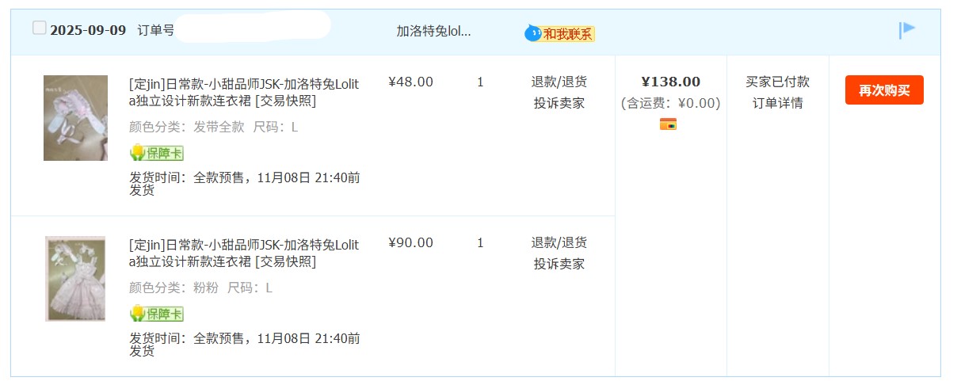
Task: Click 投诉卖家 for the ¥48.00 item
Action: pos(559,103)
